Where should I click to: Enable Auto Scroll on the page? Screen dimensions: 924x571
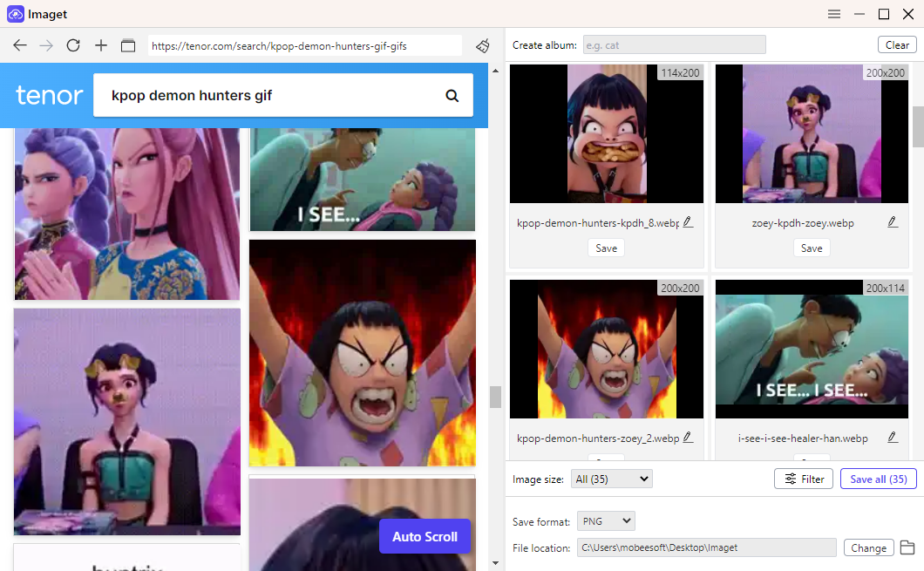[425, 537]
